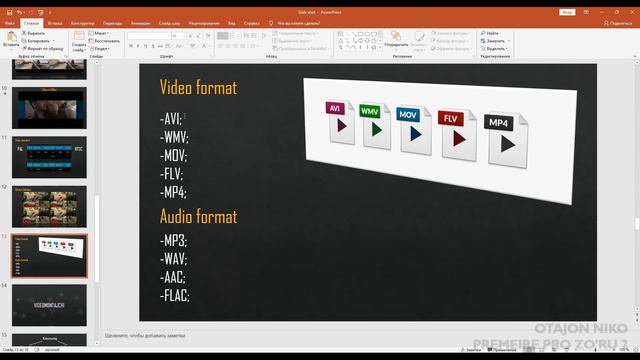The image size is (640, 360).
Task: Open the Файл menu
Action: [x=9, y=23]
